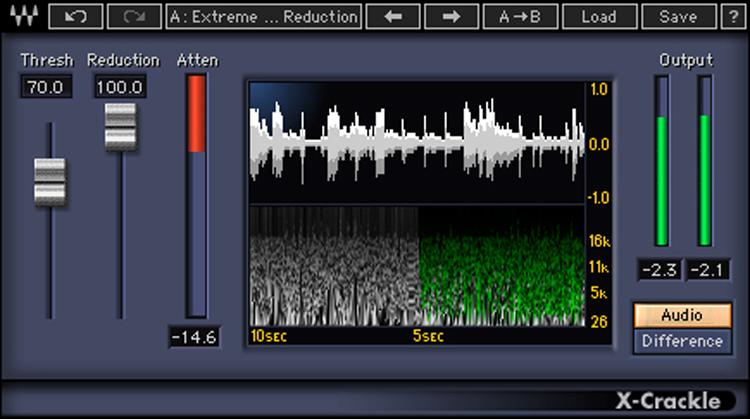Reset left output peak reading -2.3
This screenshot has width=750, height=419.
click(659, 269)
